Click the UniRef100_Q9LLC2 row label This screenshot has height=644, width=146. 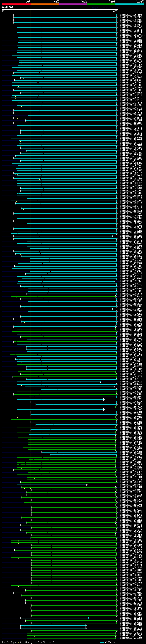(131, 90)
